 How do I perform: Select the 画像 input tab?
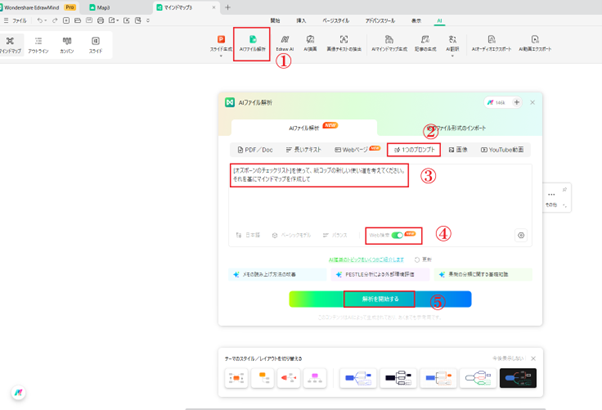(x=458, y=150)
